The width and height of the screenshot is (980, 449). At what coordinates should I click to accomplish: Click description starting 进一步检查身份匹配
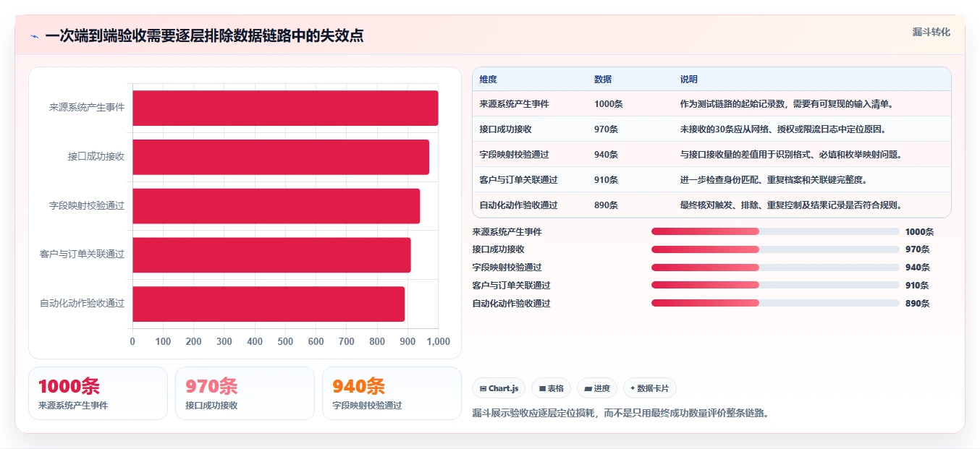(x=774, y=180)
